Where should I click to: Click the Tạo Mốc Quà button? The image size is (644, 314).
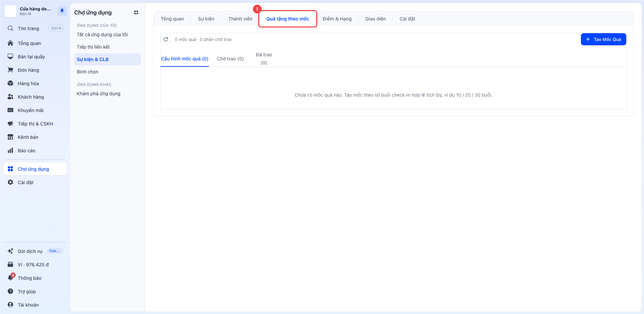[603, 39]
